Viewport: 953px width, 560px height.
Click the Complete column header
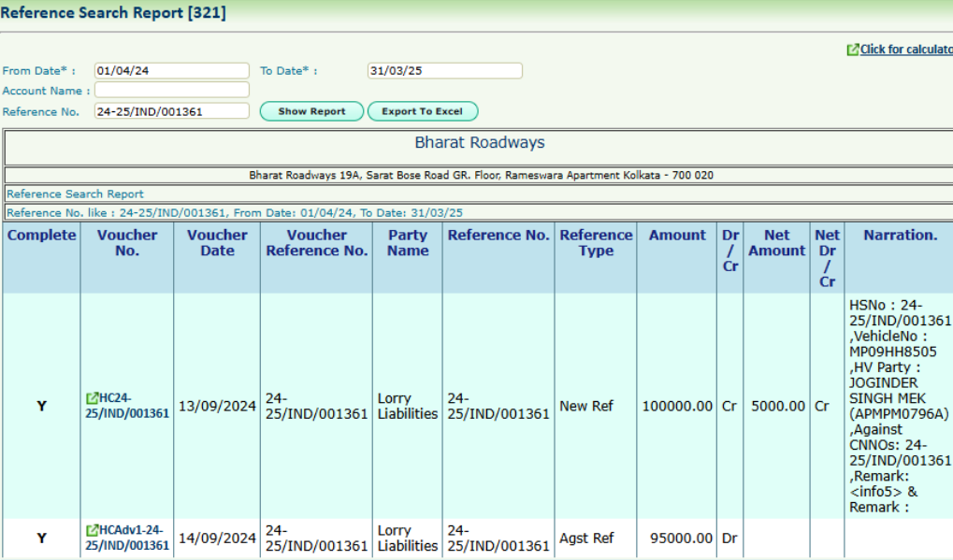pyautogui.click(x=41, y=236)
